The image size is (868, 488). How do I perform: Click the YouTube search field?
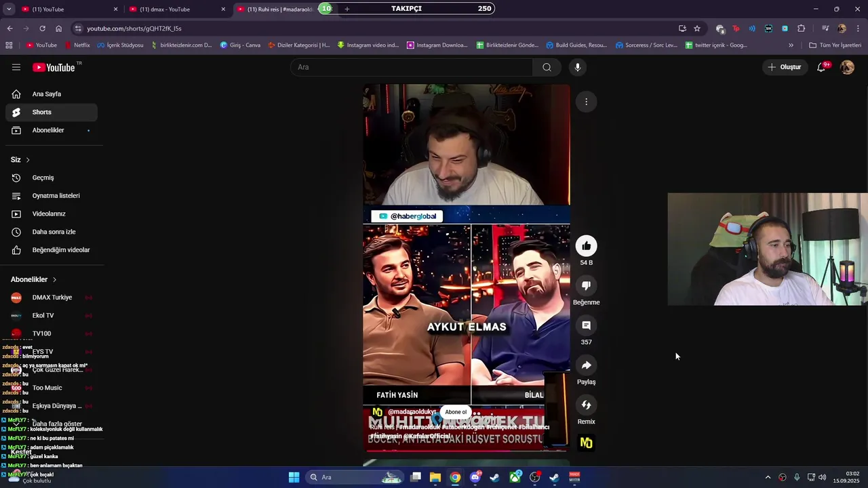tap(412, 67)
